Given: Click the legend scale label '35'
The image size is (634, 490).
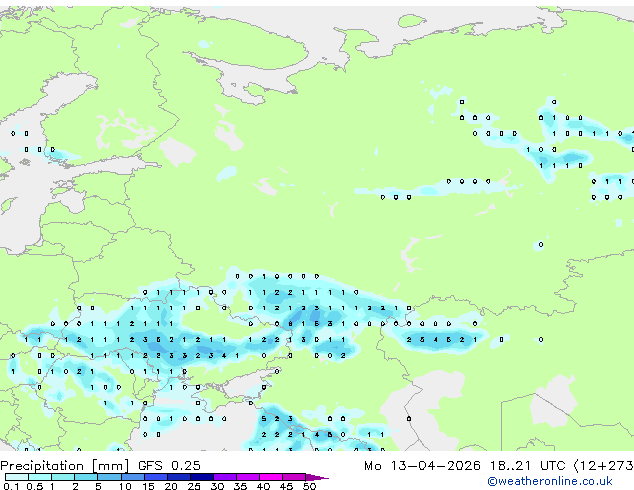Looking at the screenshot, I should [x=240, y=486].
